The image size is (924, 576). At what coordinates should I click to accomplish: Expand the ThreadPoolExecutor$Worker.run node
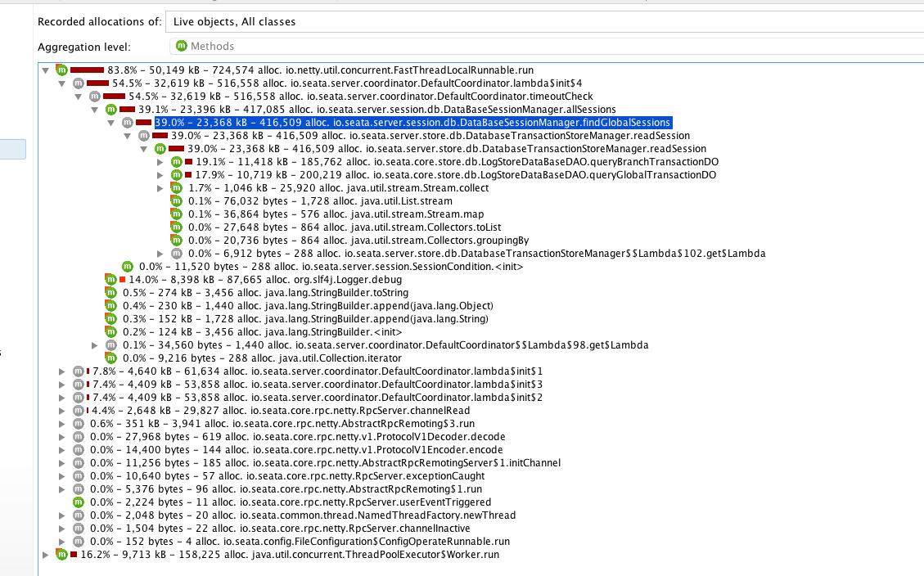coord(47,555)
